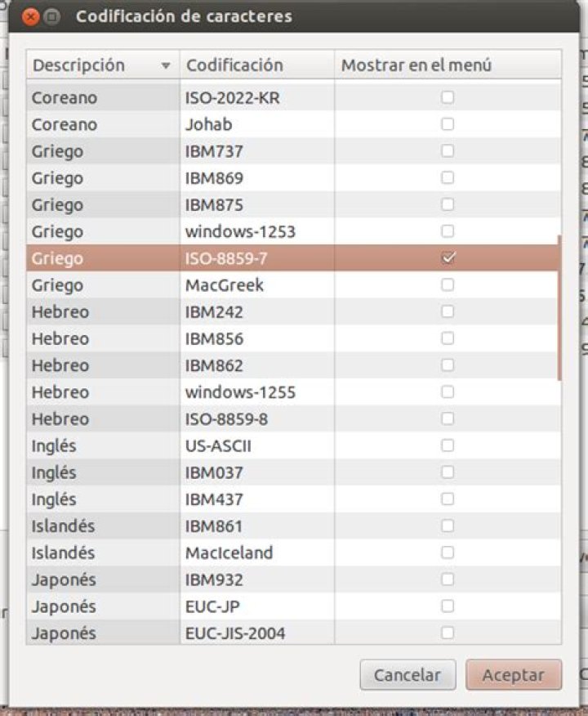Image resolution: width=588 pixels, height=716 pixels.
Task: Uncheck the ISO-8859-7 checkbox
Action: [448, 258]
